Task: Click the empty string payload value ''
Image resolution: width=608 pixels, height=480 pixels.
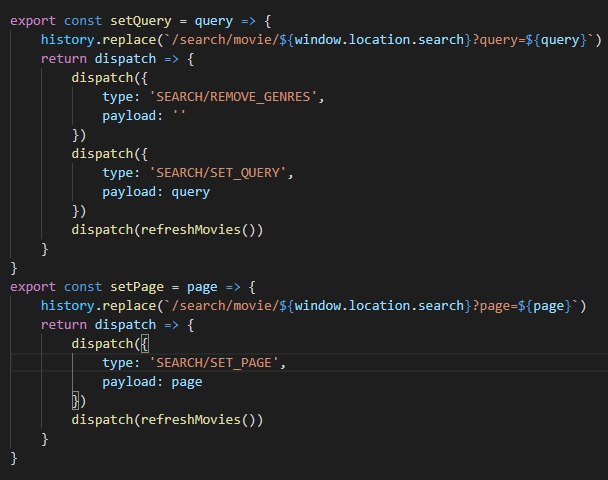Action: (179, 115)
